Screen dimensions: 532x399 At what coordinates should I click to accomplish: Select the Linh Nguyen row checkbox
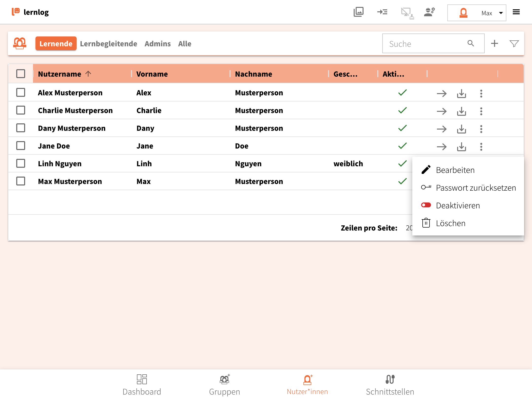point(21,163)
